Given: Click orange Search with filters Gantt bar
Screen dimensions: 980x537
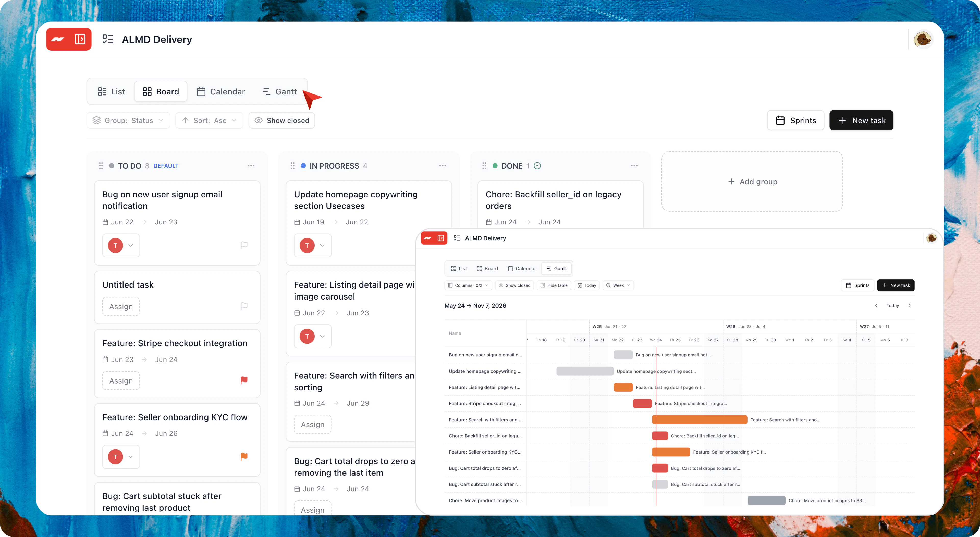Looking at the screenshot, I should tap(700, 420).
